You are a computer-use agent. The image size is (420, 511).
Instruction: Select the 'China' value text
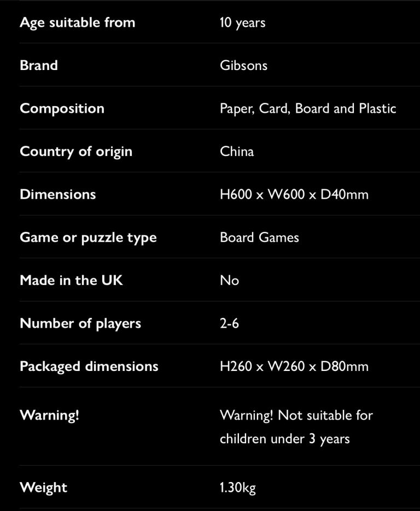pos(237,151)
